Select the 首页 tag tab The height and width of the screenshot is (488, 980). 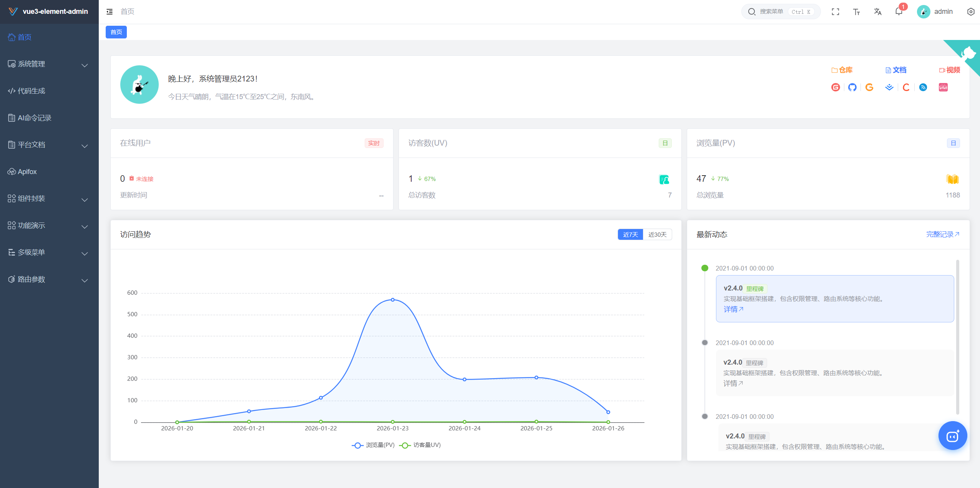point(116,32)
